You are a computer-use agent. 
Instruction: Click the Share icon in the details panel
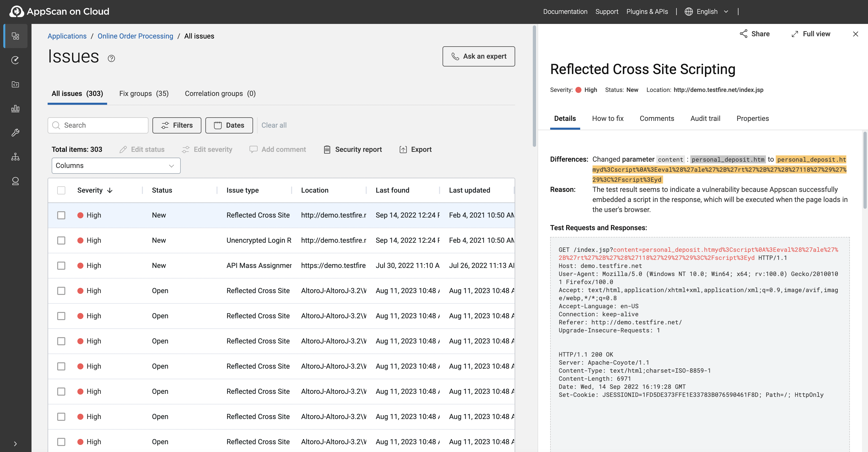tap(743, 34)
